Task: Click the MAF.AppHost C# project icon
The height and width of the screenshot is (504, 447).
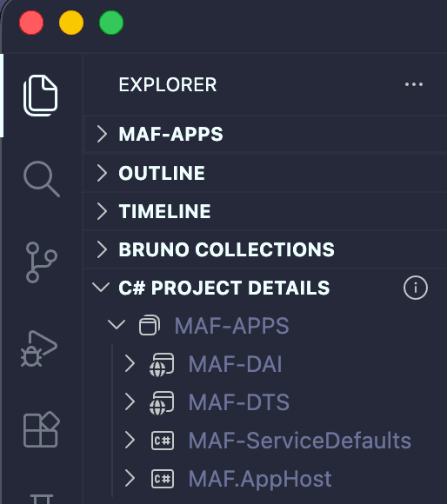Action: point(163,479)
